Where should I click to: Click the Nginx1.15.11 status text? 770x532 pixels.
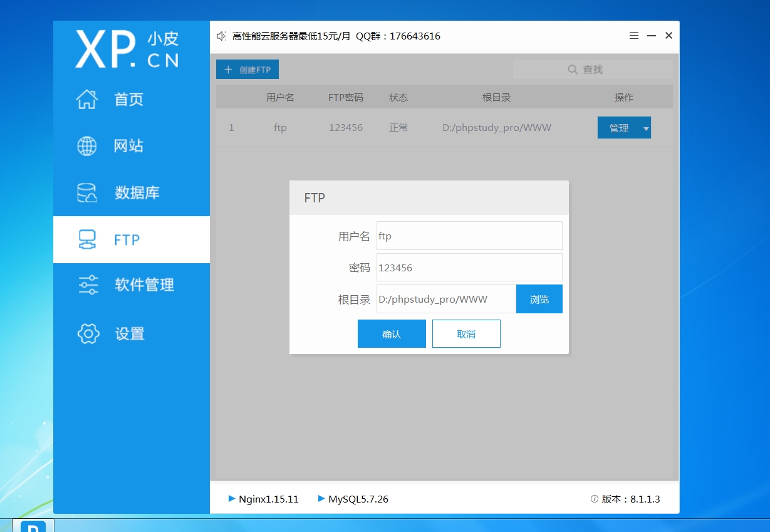pos(269,499)
